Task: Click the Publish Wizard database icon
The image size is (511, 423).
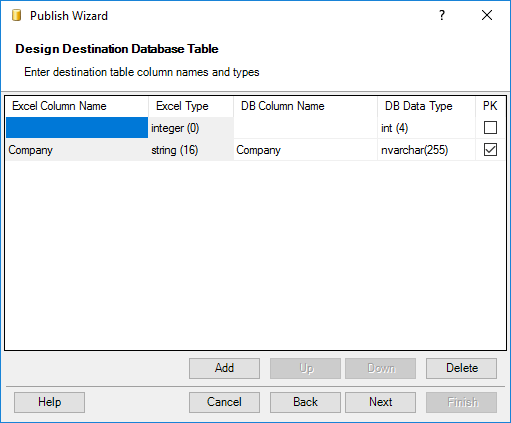Action: coord(16,16)
